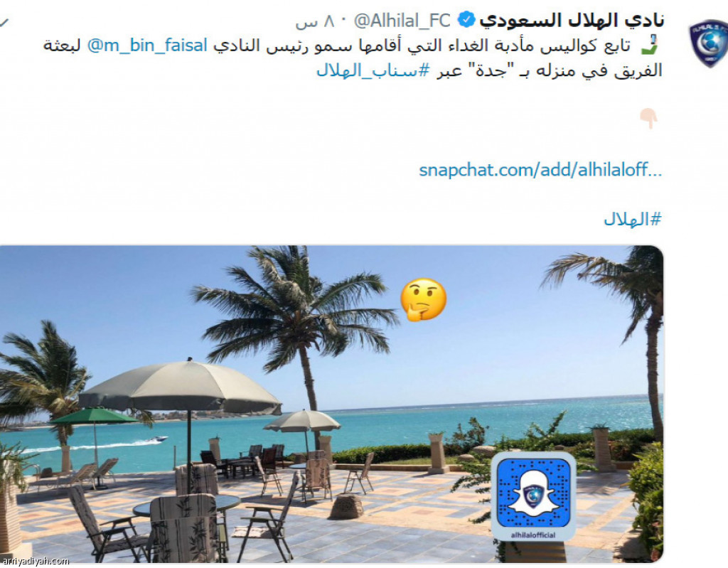728x568 pixels.
Task: Open the Al Hilal club profile avatar
Action: [x=708, y=43]
